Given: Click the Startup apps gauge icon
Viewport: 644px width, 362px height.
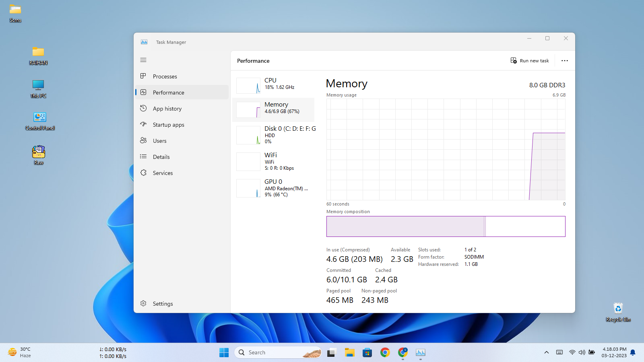Looking at the screenshot, I should [x=143, y=124].
